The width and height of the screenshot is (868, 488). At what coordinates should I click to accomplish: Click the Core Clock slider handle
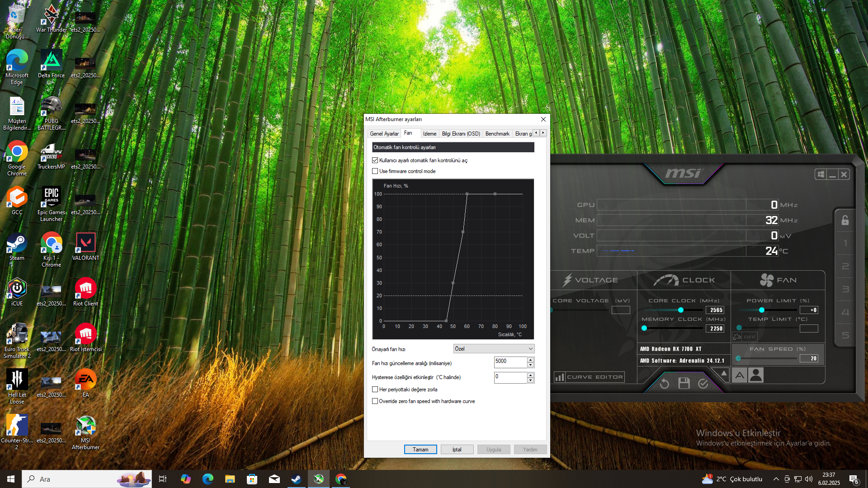[681, 310]
